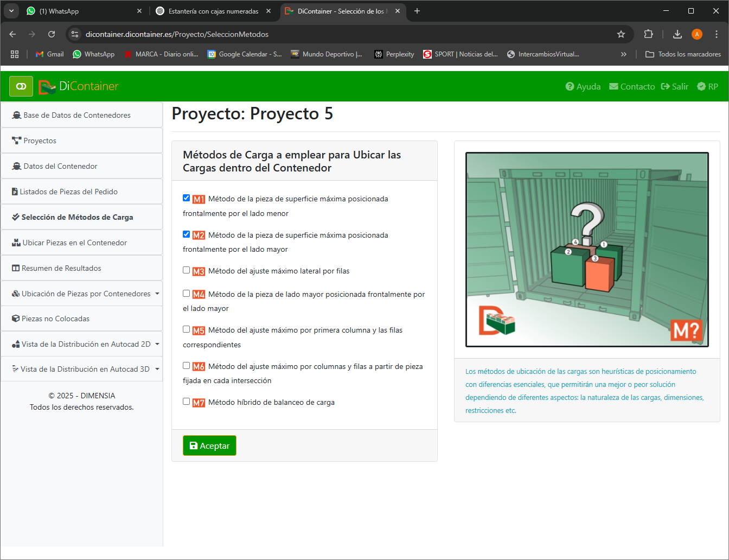Image resolution: width=729 pixels, height=560 pixels.
Task: Click the address bar URL field
Action: (x=347, y=34)
